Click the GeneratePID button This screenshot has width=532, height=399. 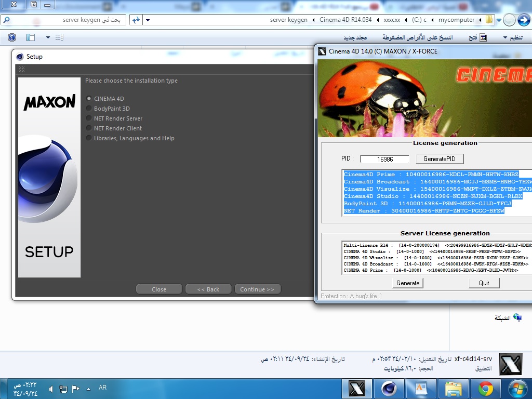(440, 159)
